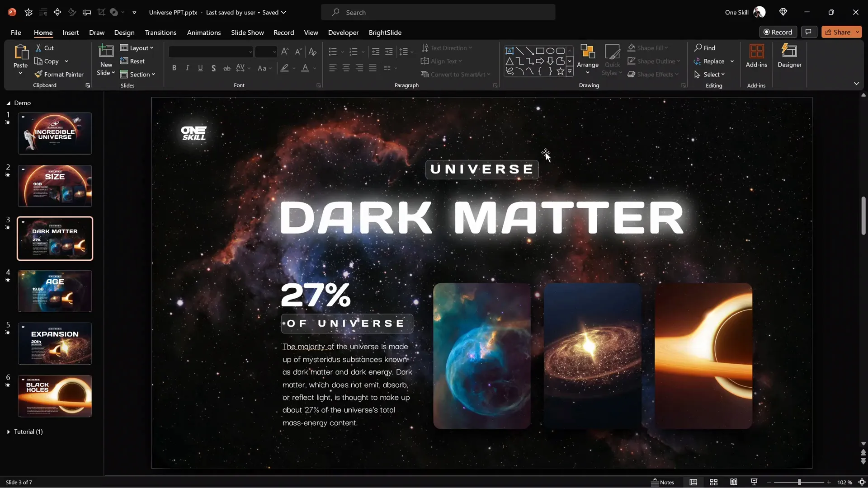This screenshot has height=488, width=868.
Task: Decrease font size
Action: point(298,52)
